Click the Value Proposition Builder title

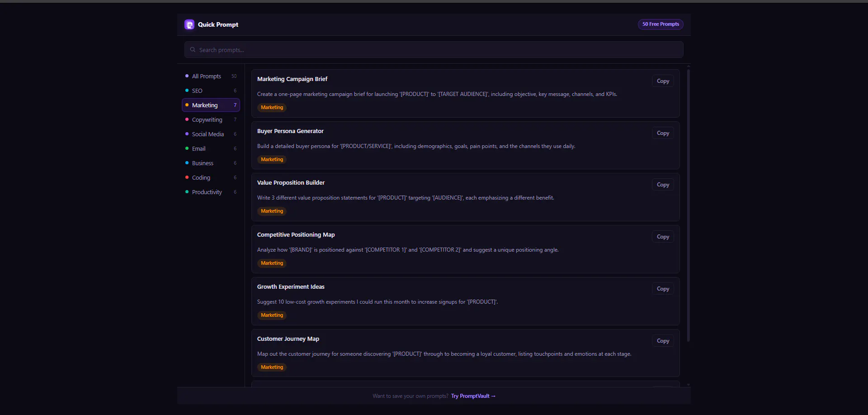click(291, 182)
